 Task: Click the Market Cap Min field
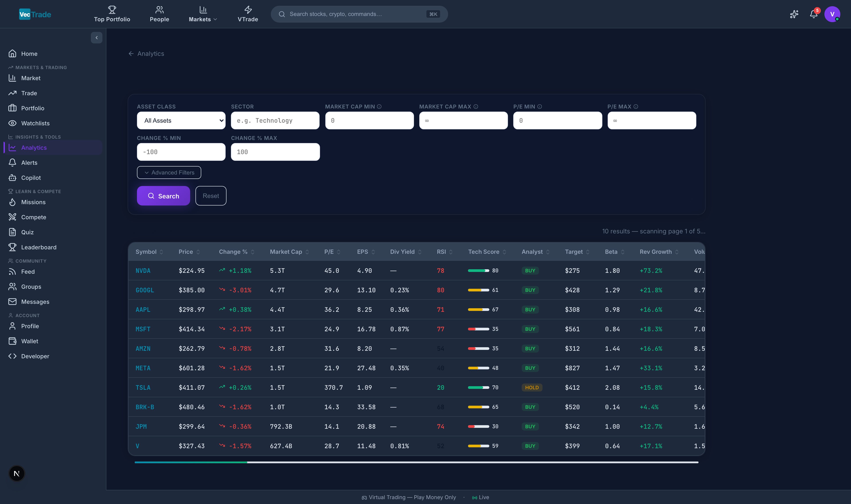click(x=369, y=120)
